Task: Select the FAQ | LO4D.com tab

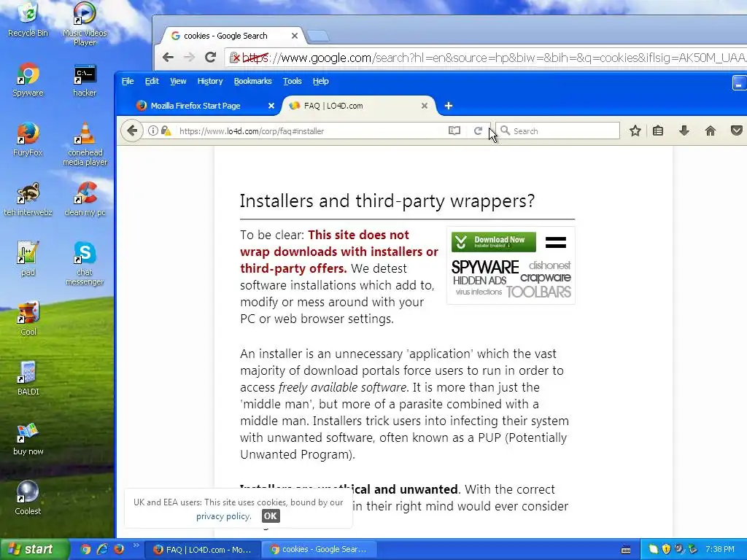Action: [x=360, y=106]
